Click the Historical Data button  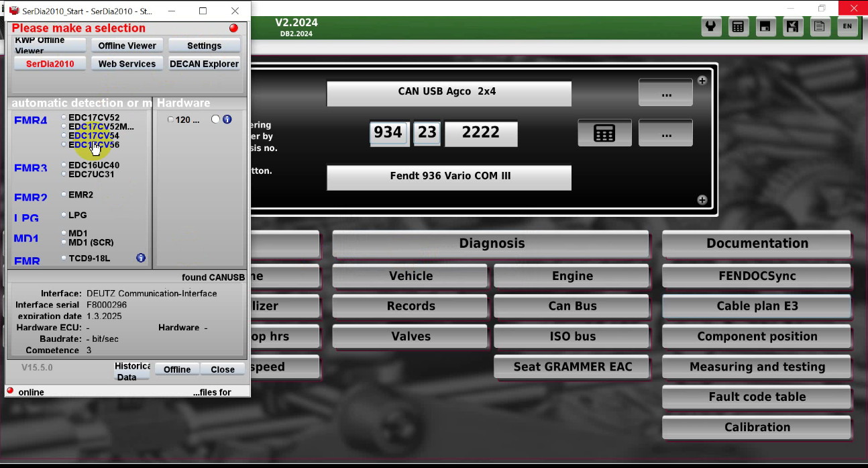132,371
